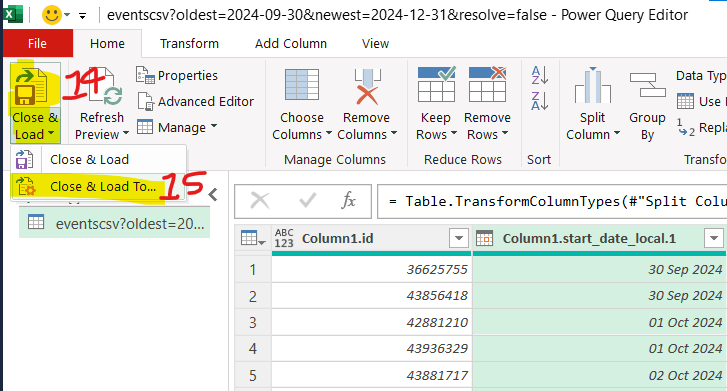Expand Close & Load dropdown label

(35, 126)
